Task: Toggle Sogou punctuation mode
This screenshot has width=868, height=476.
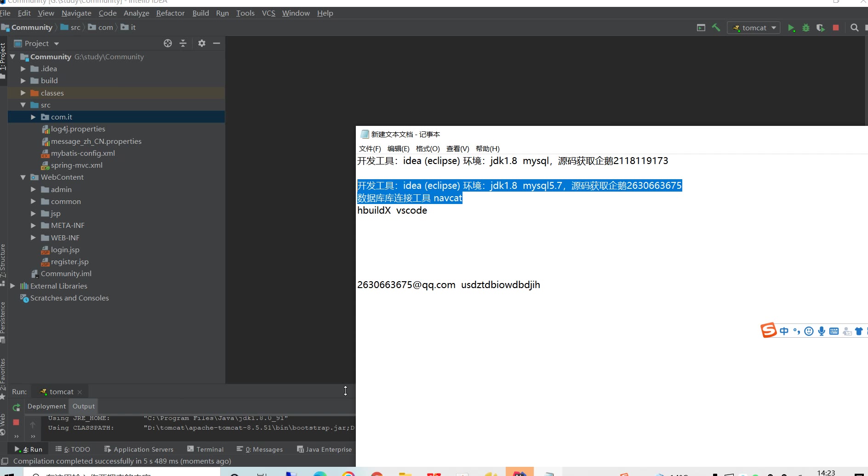Action: click(x=797, y=331)
